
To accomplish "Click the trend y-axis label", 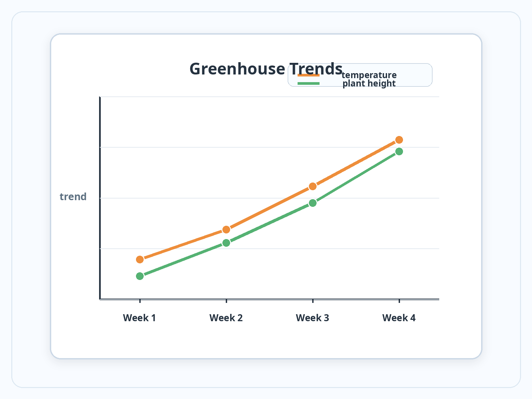I will [73, 197].
